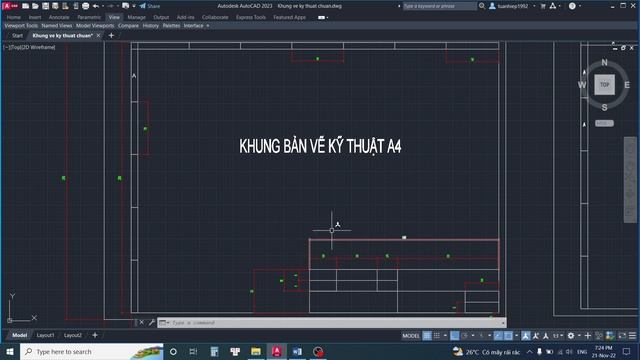Switch to the Layout1 tab
Viewport: 640px width, 360px height.
click(x=45, y=335)
